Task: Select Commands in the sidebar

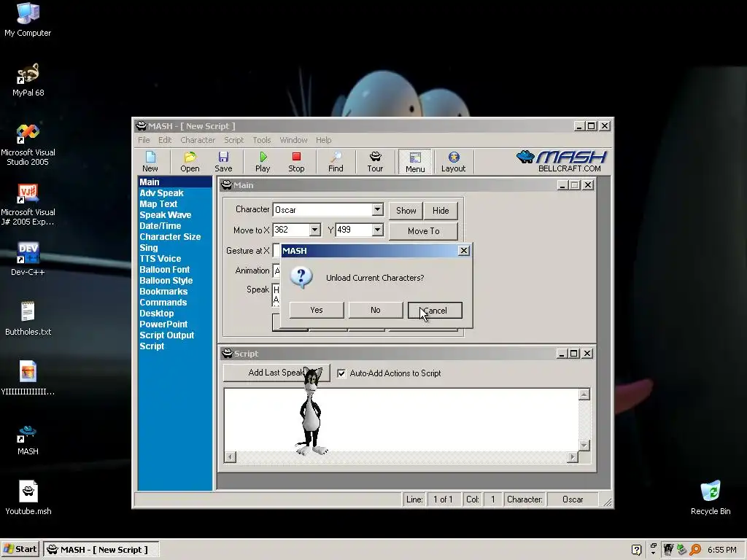Action: click(163, 303)
